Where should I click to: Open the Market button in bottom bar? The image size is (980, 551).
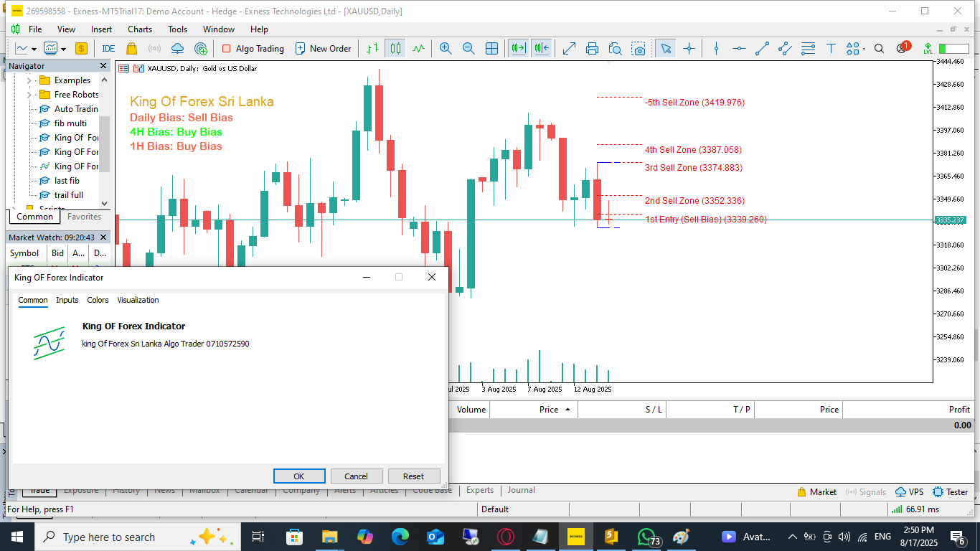[816, 492]
